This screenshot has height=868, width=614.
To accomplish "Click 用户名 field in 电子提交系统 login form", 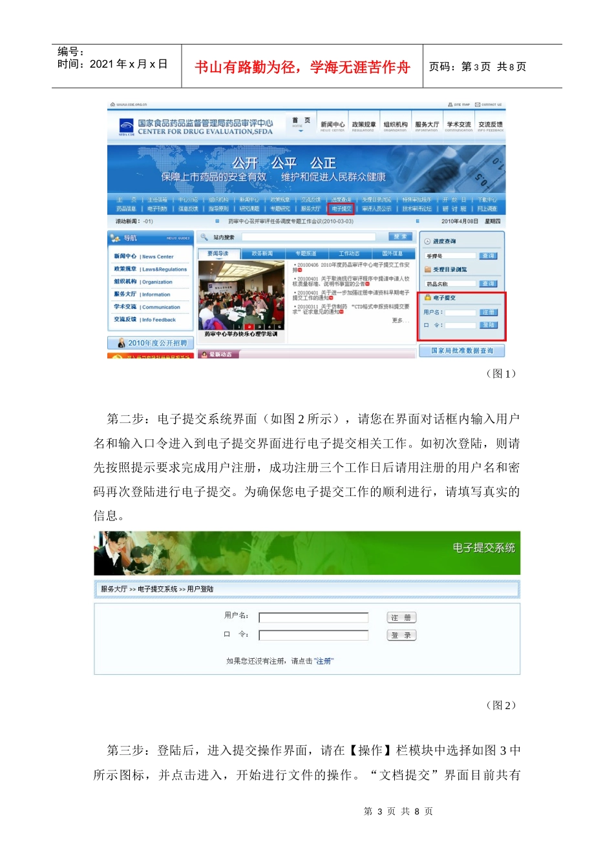I will (x=313, y=617).
